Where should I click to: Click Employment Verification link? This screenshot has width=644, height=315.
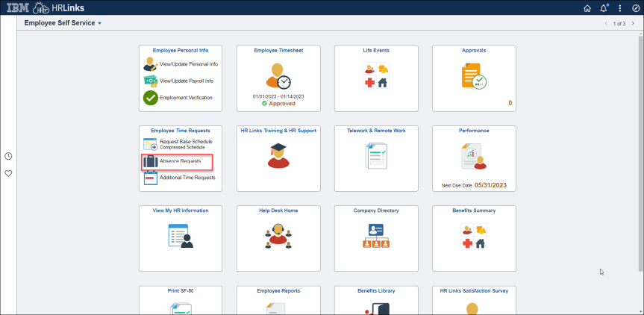[186, 98]
